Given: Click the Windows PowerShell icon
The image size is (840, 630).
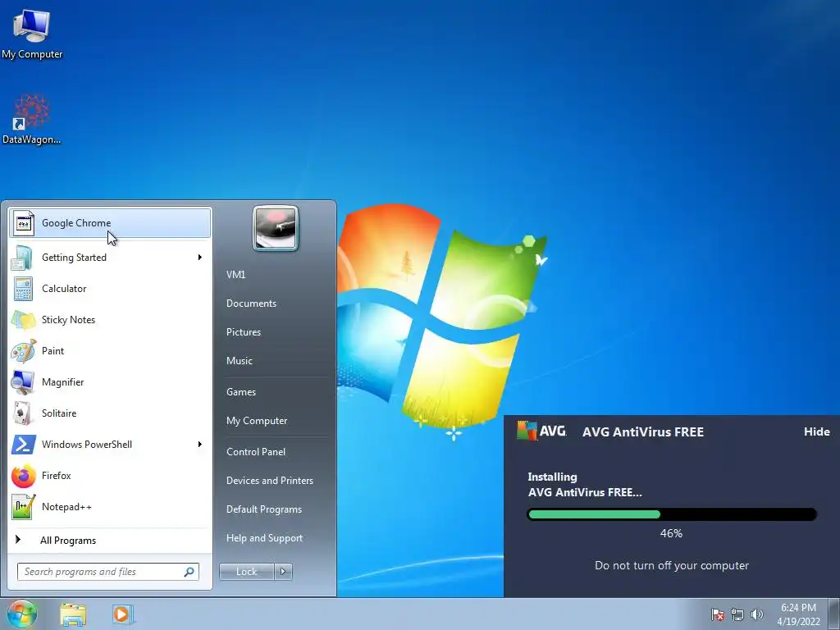Looking at the screenshot, I should [x=24, y=445].
